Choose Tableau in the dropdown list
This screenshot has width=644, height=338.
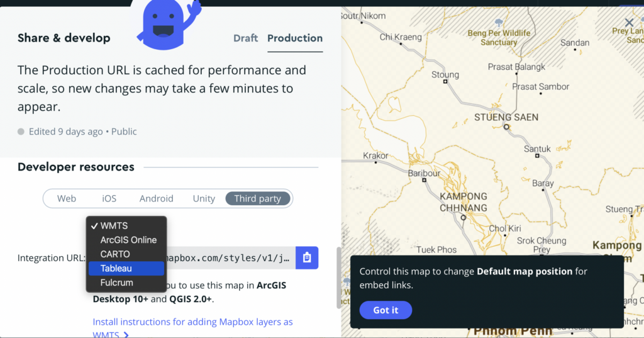(x=126, y=268)
